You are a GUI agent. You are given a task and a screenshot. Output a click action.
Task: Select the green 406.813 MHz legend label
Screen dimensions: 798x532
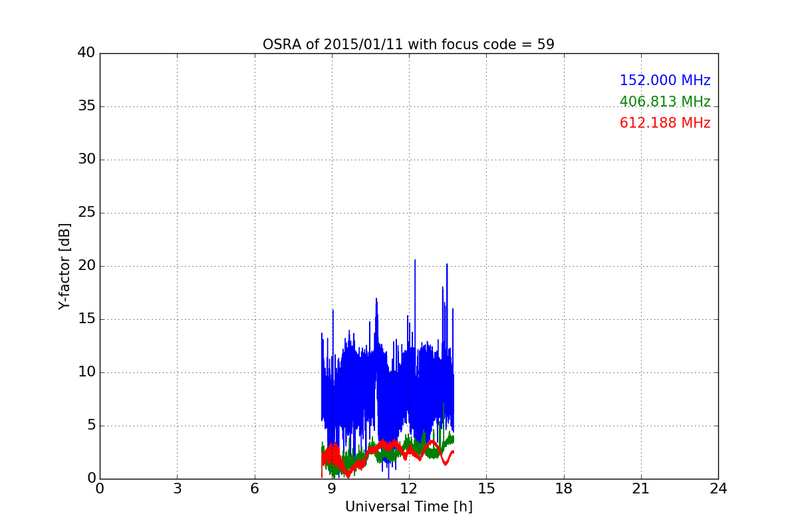coord(665,102)
